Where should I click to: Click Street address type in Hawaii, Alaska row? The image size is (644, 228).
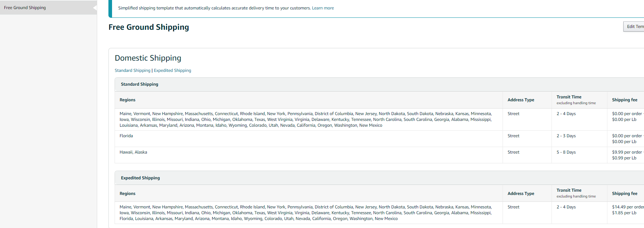point(513,152)
